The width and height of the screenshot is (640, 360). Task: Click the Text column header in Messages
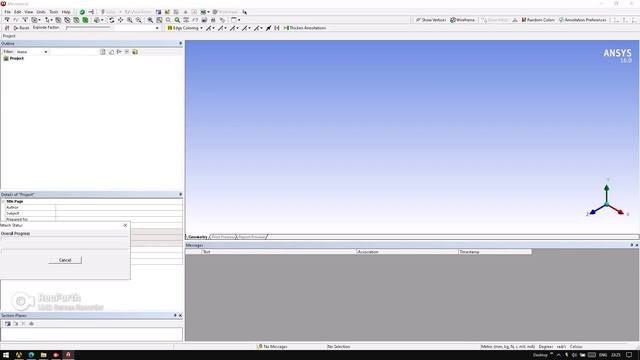point(279,252)
